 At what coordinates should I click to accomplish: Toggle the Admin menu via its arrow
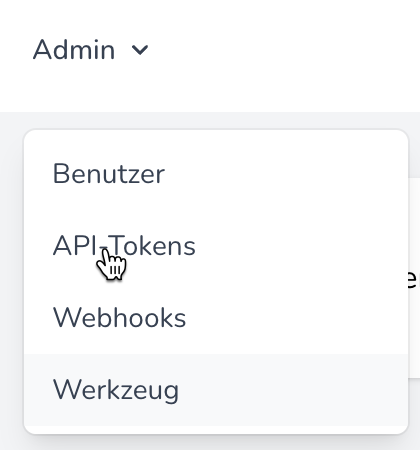point(140,50)
